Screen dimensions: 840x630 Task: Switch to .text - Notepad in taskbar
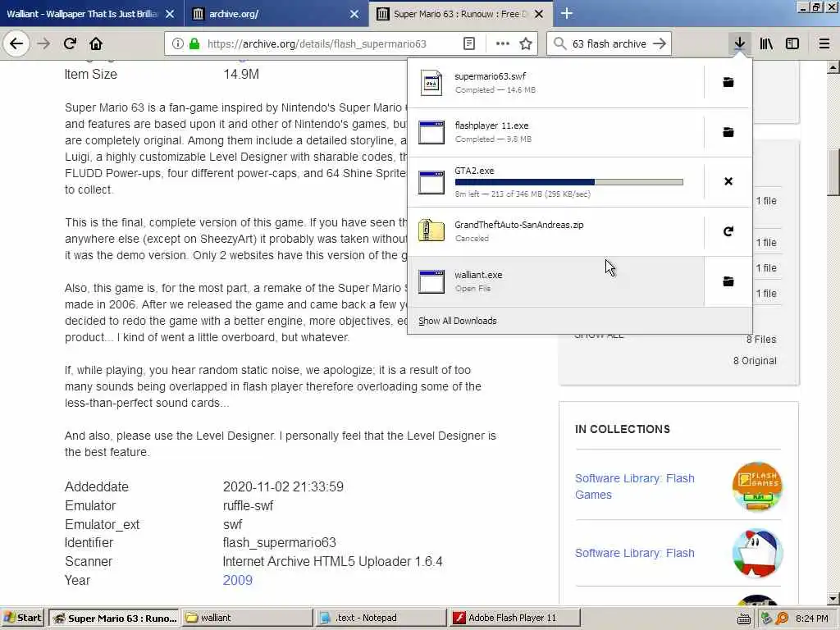(381, 618)
